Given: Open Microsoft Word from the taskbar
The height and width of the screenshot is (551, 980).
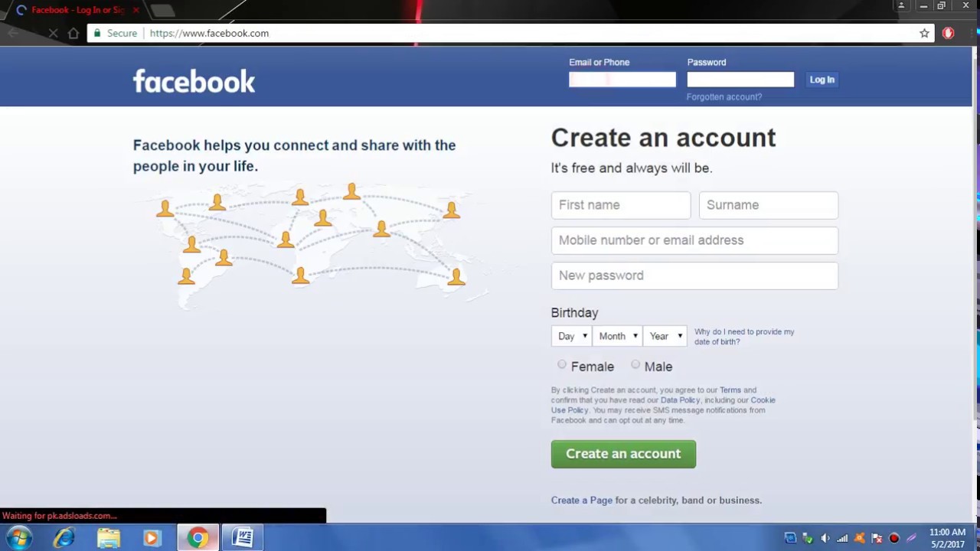Looking at the screenshot, I should click(243, 538).
